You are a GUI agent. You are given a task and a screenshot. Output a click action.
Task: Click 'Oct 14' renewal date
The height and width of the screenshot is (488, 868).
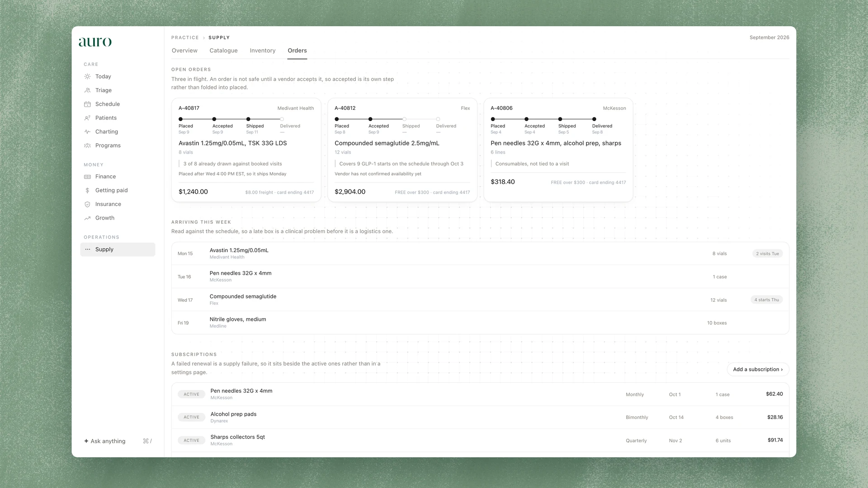point(676,418)
